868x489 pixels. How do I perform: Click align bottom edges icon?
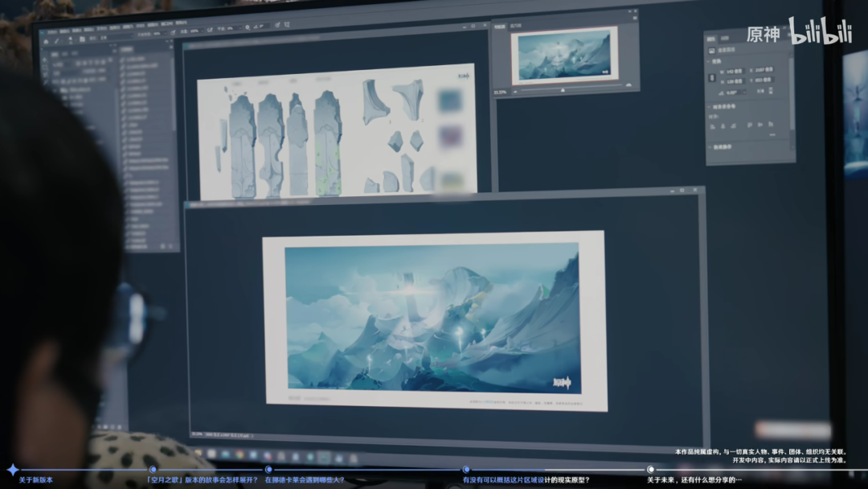point(771,124)
